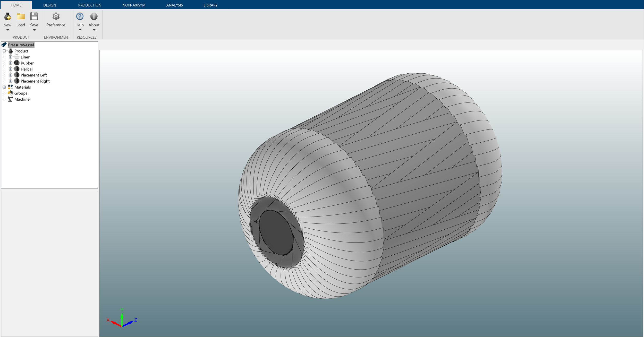Open the ANALYSIS ribbon tab
Viewport: 644px width, 337px height.
[174, 5]
